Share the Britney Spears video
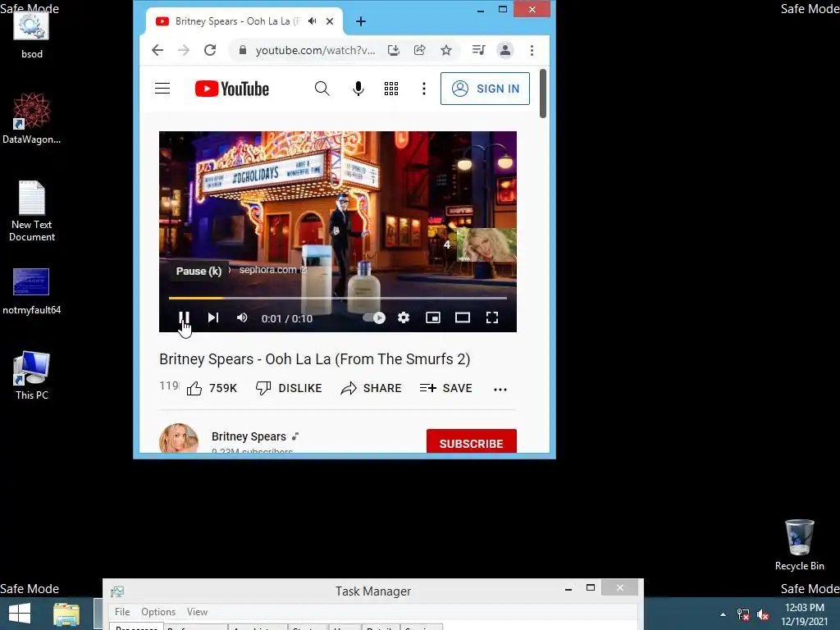The image size is (840, 630). pyautogui.click(x=371, y=388)
